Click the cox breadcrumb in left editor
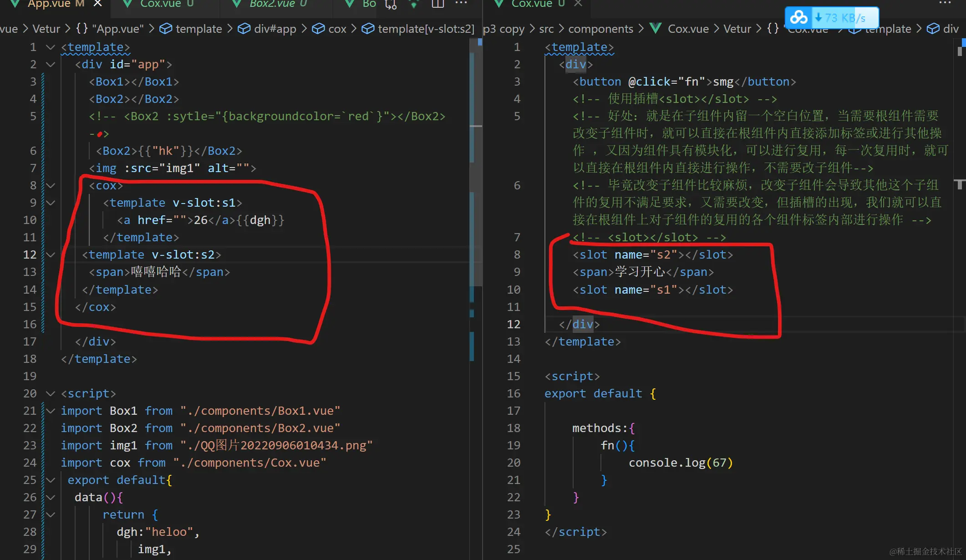The image size is (966, 560). 337,29
